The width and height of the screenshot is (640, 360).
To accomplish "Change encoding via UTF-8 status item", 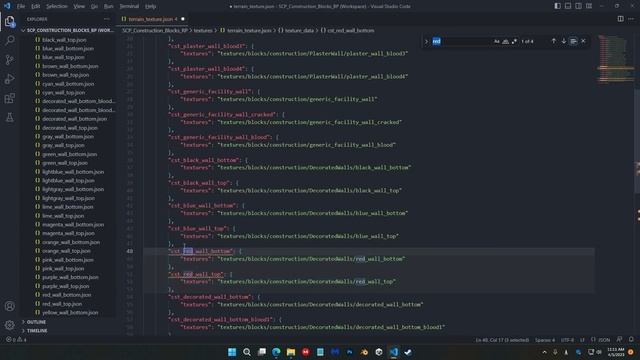I will [567, 340].
